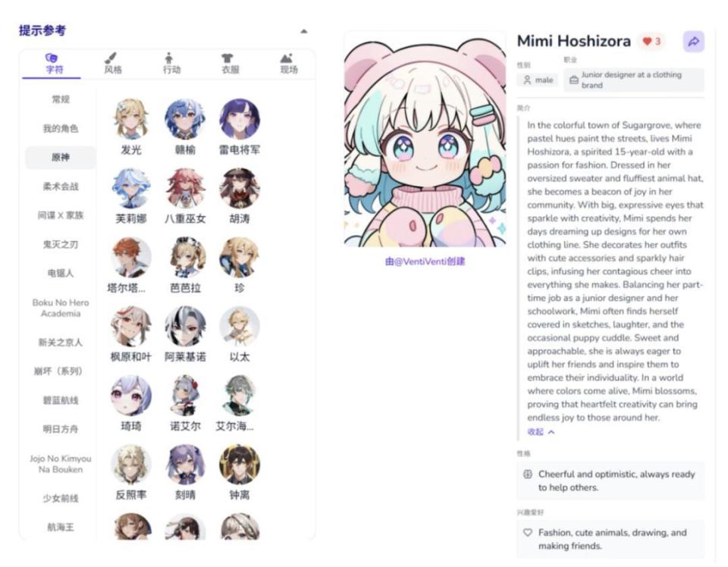This screenshot has height=567, width=728.
Task: Select the 字符 masks tab
Action: pos(54,64)
